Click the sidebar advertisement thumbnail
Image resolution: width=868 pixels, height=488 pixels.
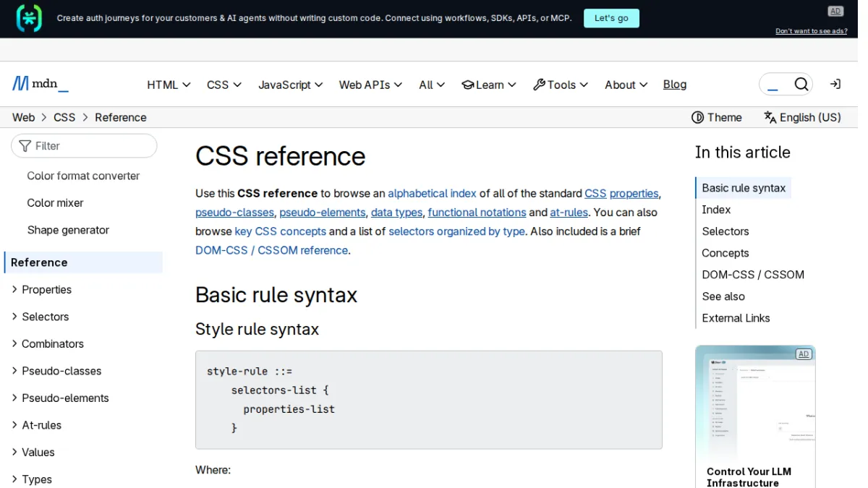[755, 403]
